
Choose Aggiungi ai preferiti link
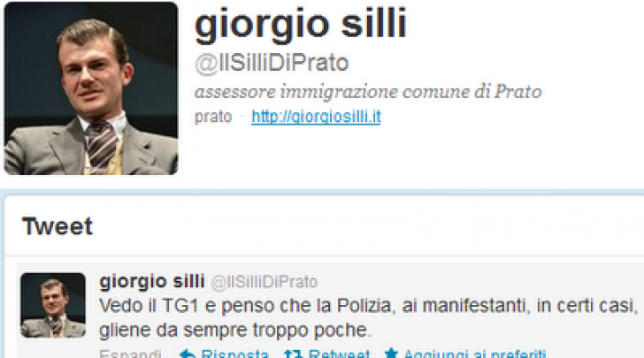pyautogui.click(x=475, y=354)
